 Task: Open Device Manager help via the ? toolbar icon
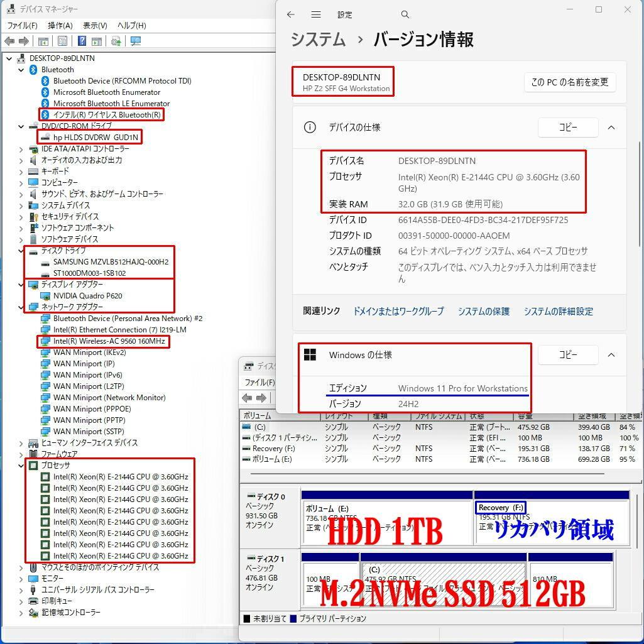tap(82, 40)
